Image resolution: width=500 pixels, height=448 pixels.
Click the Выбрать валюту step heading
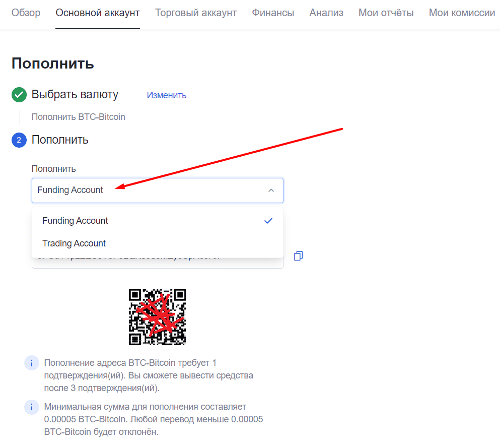(75, 94)
